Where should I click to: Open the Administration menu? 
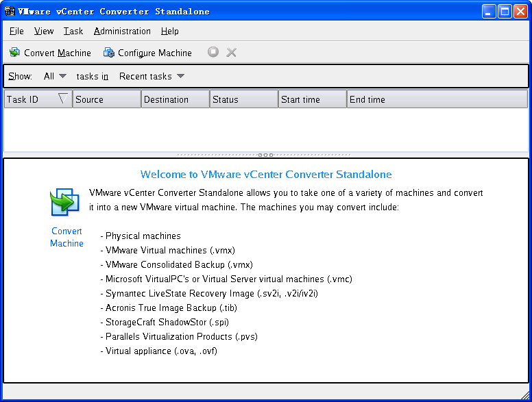pos(122,31)
